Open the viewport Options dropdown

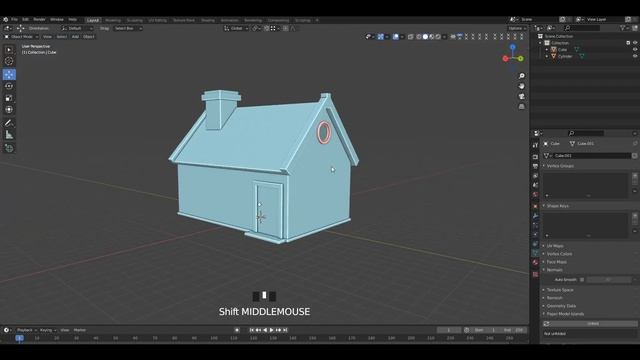(x=517, y=28)
